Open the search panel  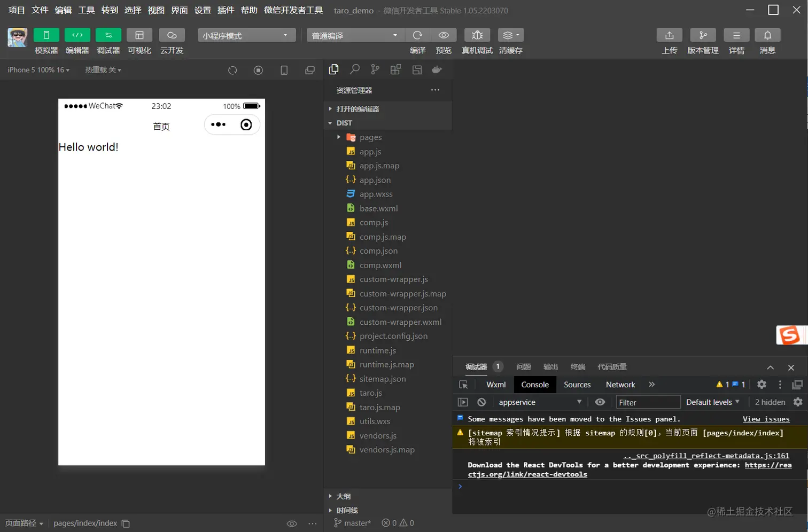click(x=354, y=69)
